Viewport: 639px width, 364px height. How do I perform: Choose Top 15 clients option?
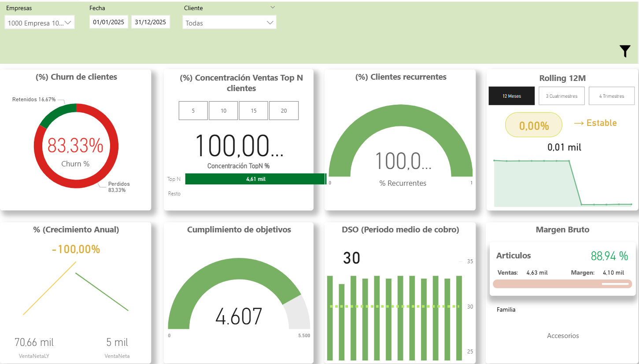254,110
